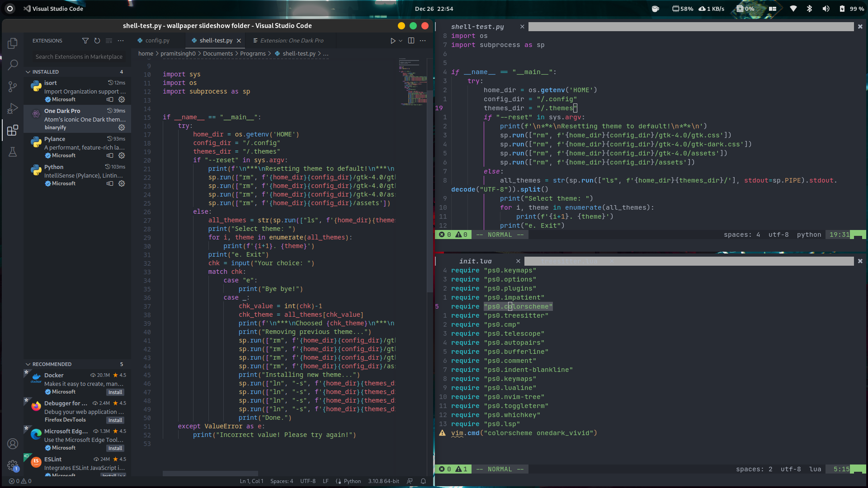Click the Search Extensions in Marketplace field
The width and height of the screenshot is (868, 488).
pyautogui.click(x=78, y=56)
